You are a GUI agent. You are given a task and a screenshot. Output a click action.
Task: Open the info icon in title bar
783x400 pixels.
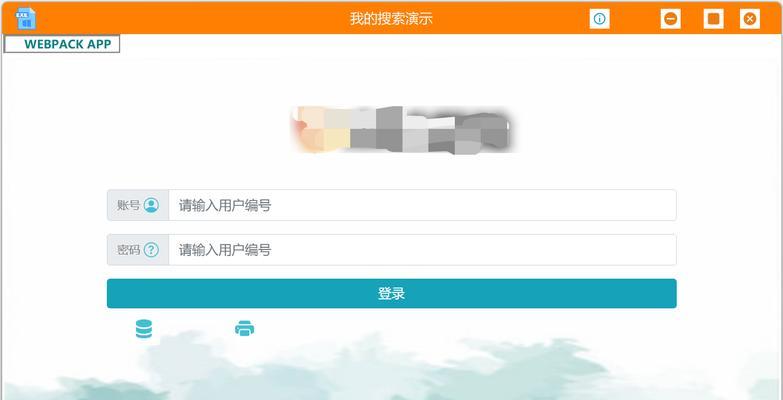point(599,19)
